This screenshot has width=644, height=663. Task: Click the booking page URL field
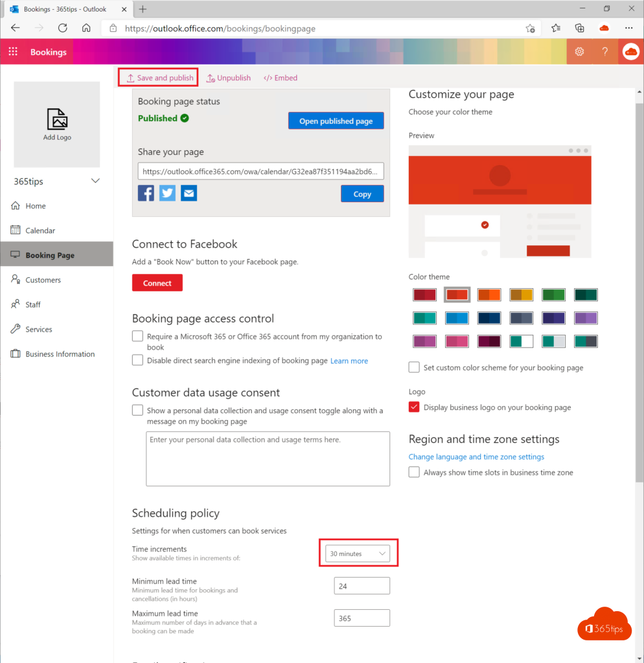[x=261, y=171]
